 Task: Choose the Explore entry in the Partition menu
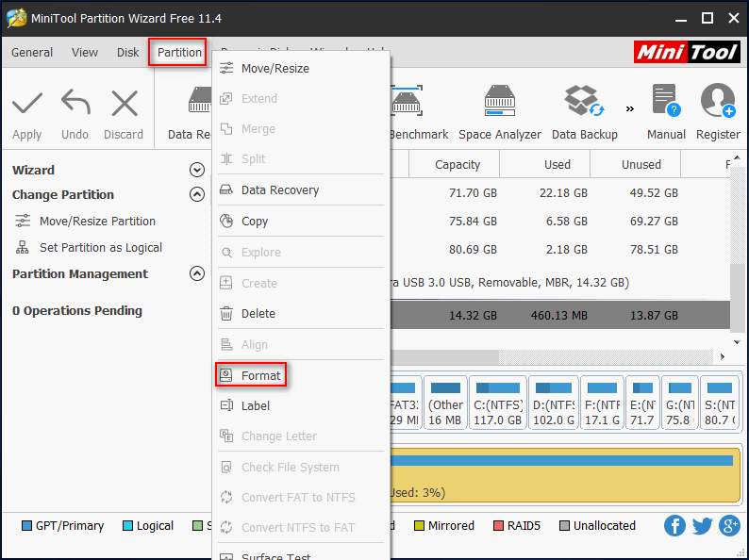(x=301, y=252)
